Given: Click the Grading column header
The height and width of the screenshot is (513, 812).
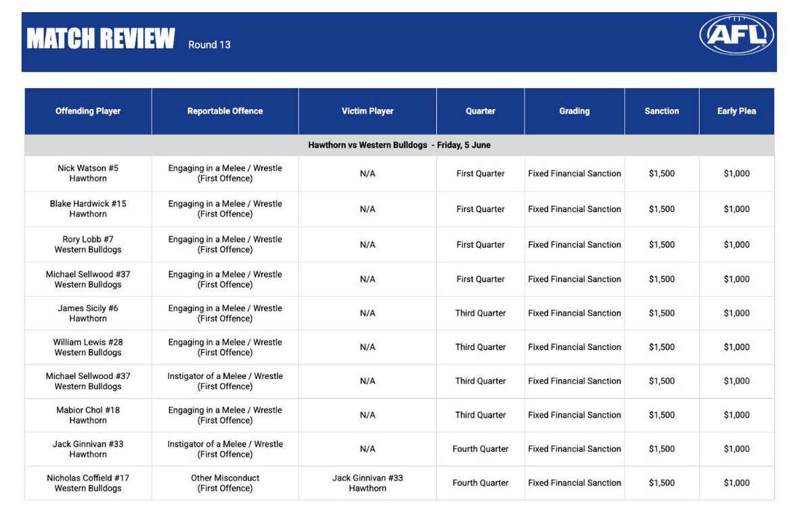Looking at the screenshot, I should [574, 111].
